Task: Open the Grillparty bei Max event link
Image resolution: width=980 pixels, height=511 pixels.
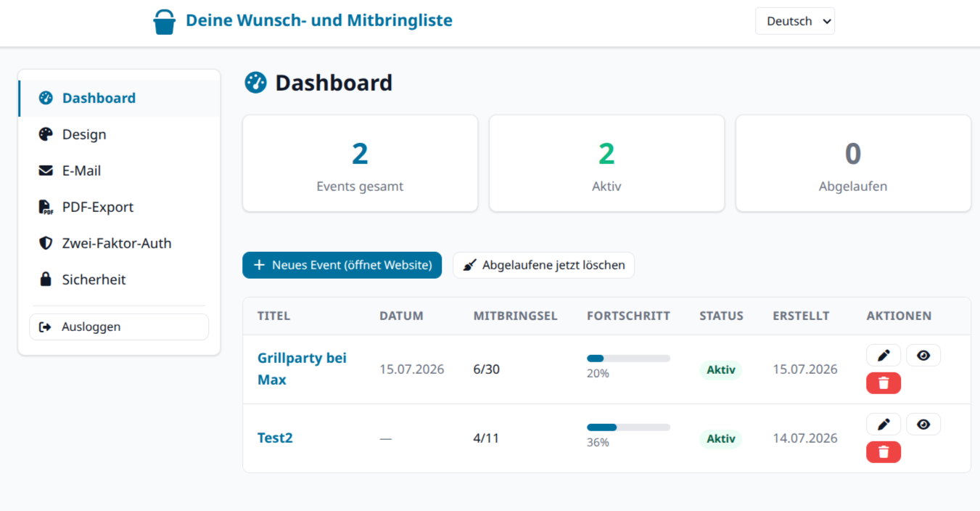Action: pyautogui.click(x=302, y=369)
